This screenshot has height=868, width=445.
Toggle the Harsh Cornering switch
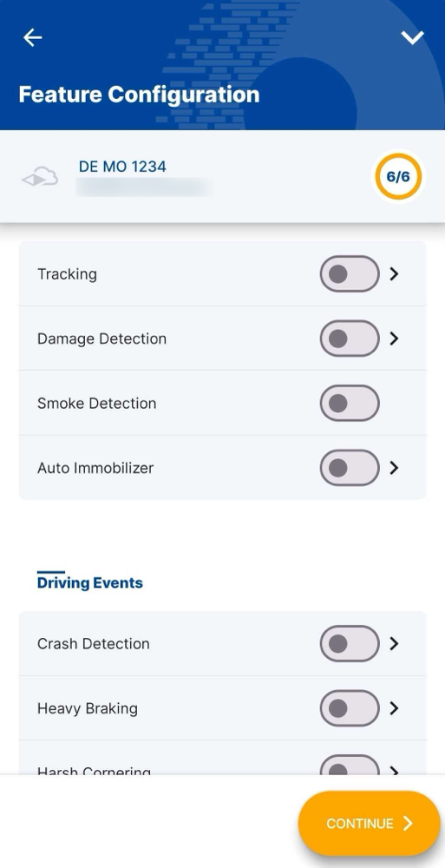[x=350, y=765]
